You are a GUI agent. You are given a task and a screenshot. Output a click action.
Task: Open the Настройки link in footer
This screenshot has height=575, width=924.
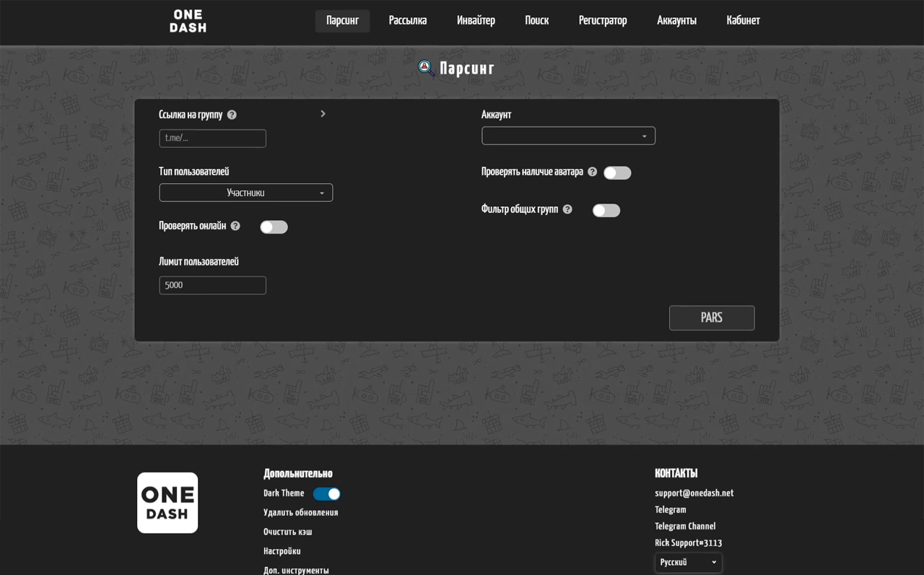pos(282,551)
